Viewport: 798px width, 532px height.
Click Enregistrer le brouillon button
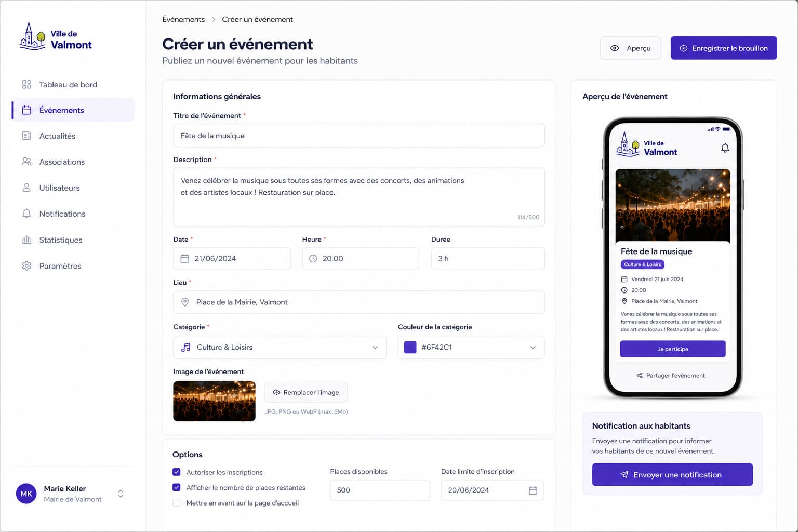[724, 48]
